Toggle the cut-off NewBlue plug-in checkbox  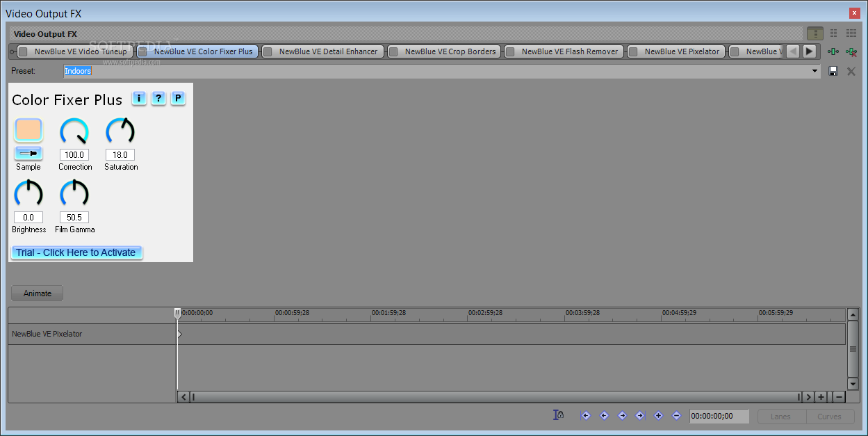click(735, 51)
